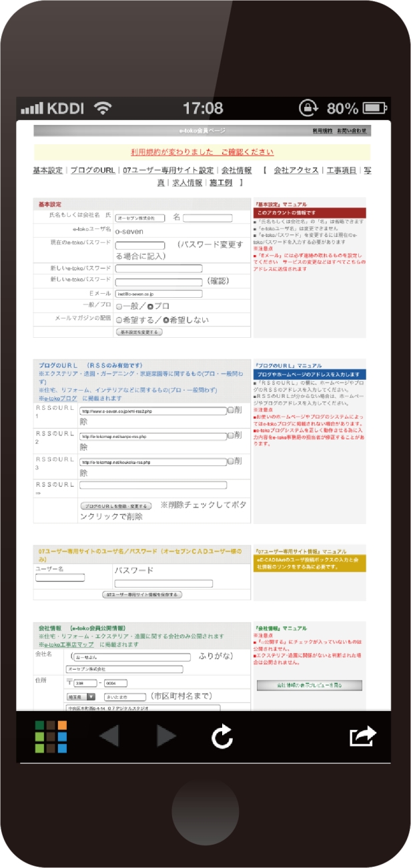Tap the browser back arrow
The height and width of the screenshot is (868, 411).
[x=108, y=736]
